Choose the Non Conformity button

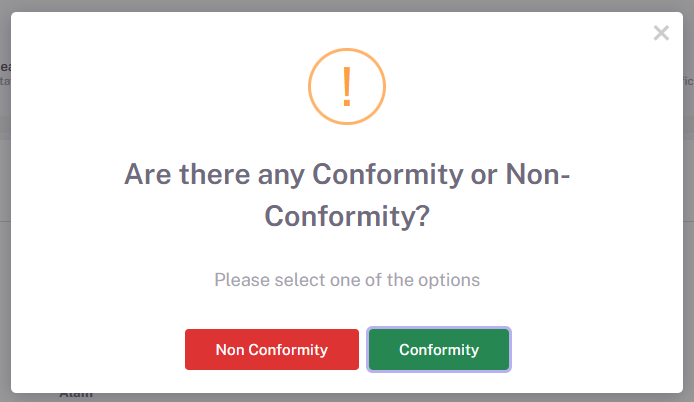pyautogui.click(x=272, y=349)
